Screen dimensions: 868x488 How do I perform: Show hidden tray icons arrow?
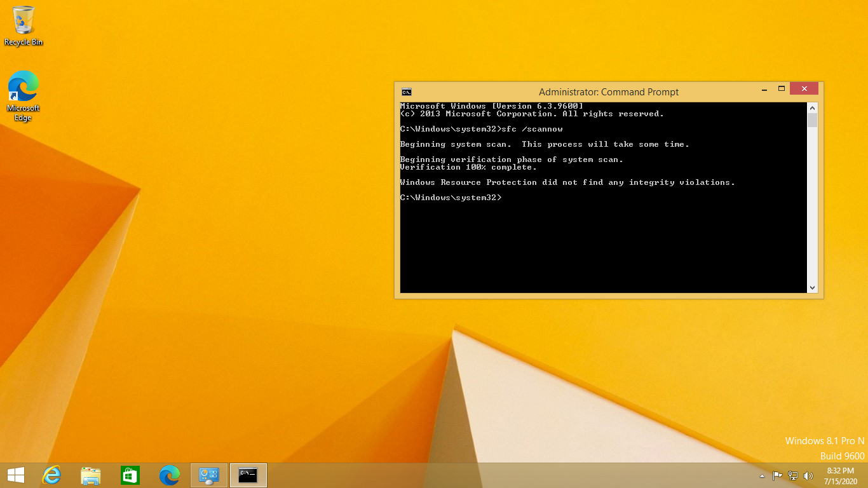tap(762, 476)
